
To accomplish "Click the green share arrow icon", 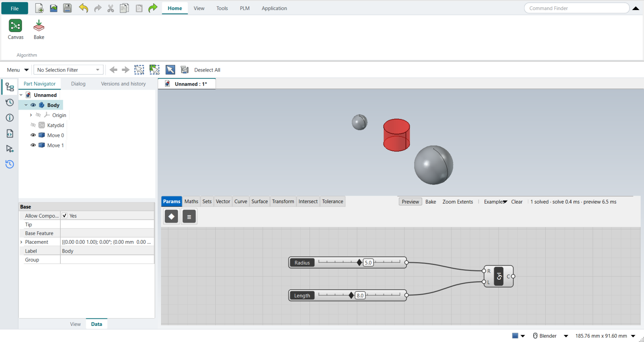I will point(153,8).
